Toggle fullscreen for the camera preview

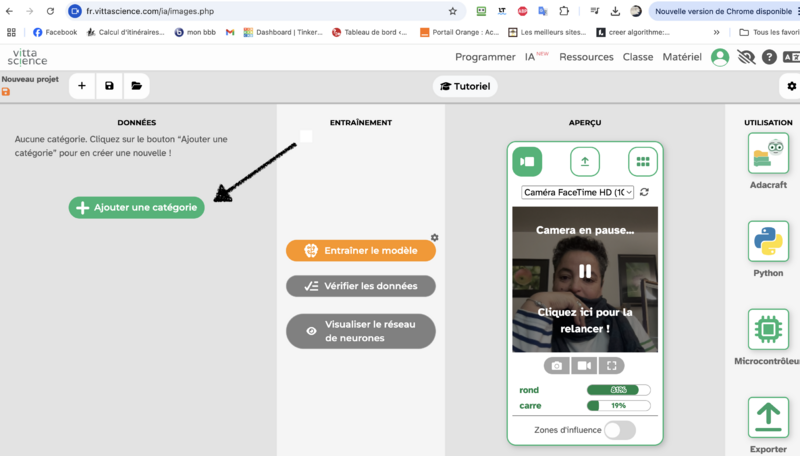(x=611, y=366)
